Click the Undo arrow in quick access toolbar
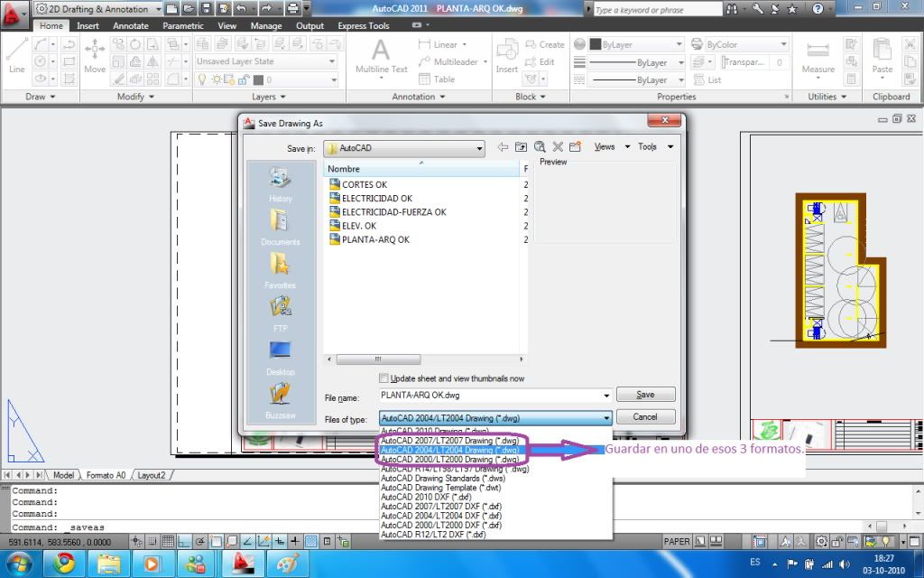Screen dimensions: 924x578 click(x=241, y=9)
